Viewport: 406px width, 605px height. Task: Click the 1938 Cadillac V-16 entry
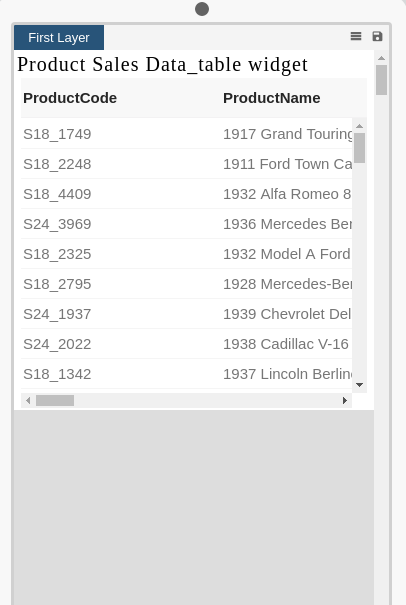[x=286, y=344]
